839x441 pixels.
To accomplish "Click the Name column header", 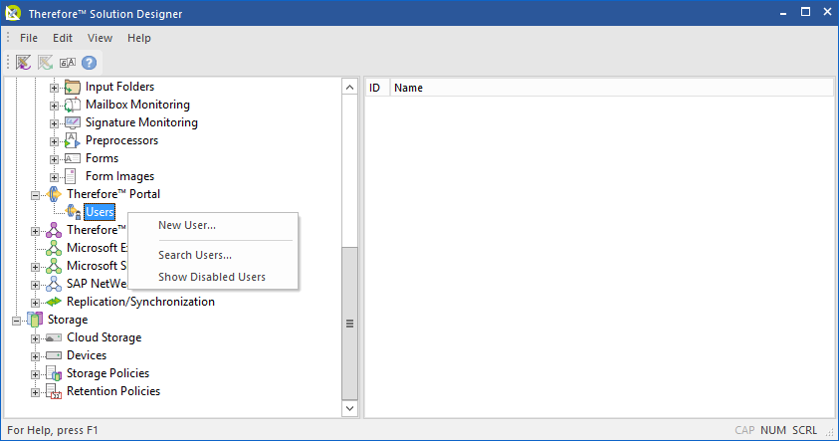I will point(611,88).
